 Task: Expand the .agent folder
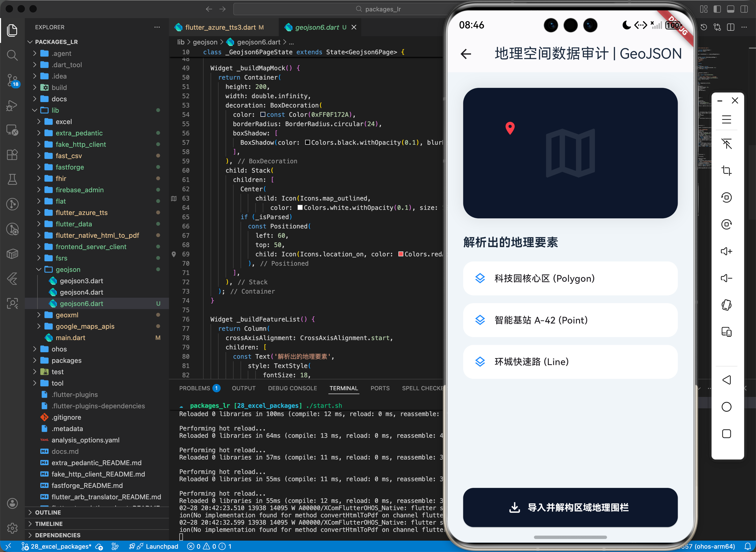[x=97, y=53]
